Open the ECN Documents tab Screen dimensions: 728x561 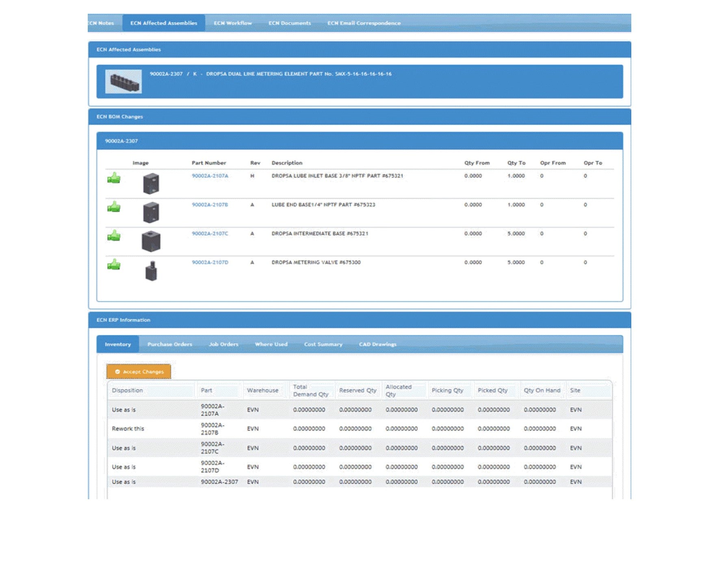290,23
